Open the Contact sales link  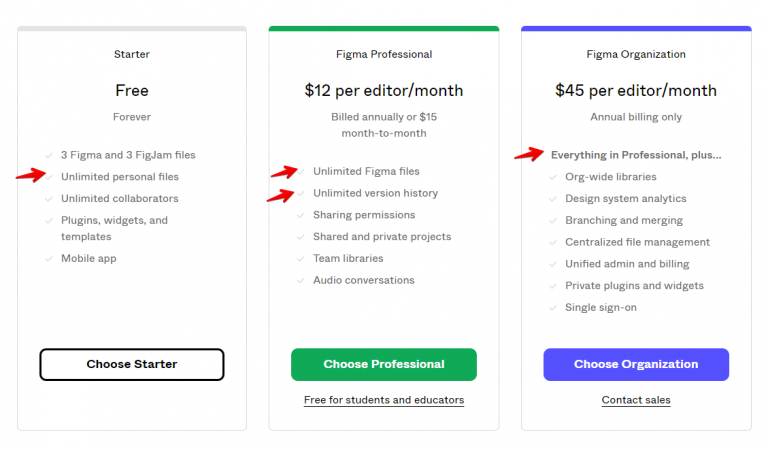636,400
